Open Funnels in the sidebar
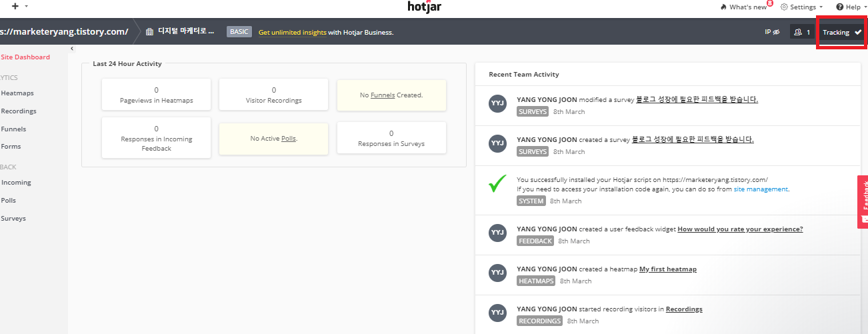Image resolution: width=868 pixels, height=334 pixels. 13,129
